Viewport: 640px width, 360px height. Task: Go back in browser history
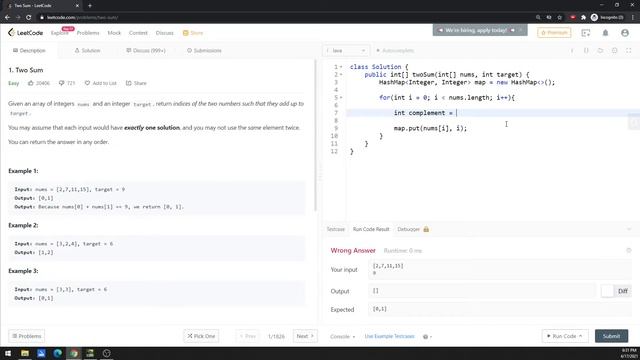pos(7,17)
